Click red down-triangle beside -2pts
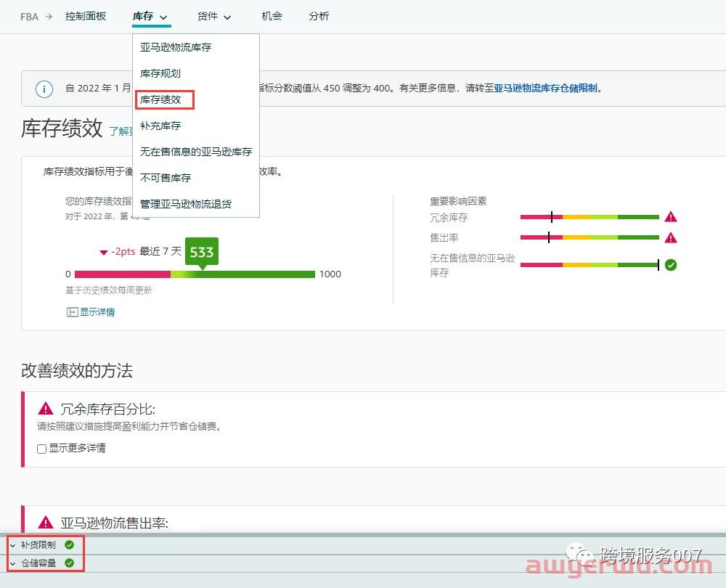The width and height of the screenshot is (726, 588). (104, 253)
